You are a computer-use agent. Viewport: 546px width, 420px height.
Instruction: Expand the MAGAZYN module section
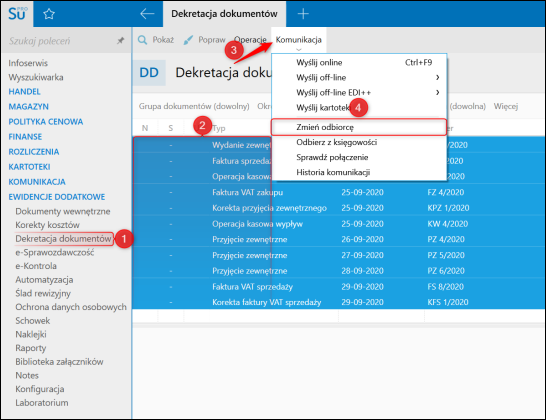click(x=29, y=107)
